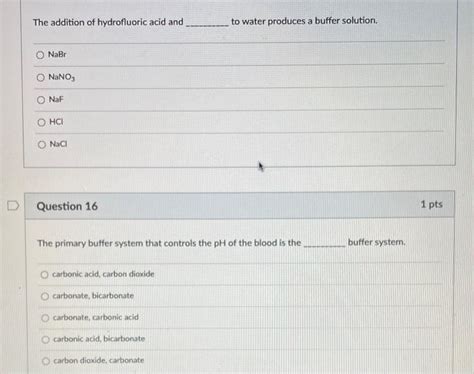This screenshot has width=474, height=374.
Task: Choose carbon dioxide, carbonate radio button
Action: pos(46,361)
